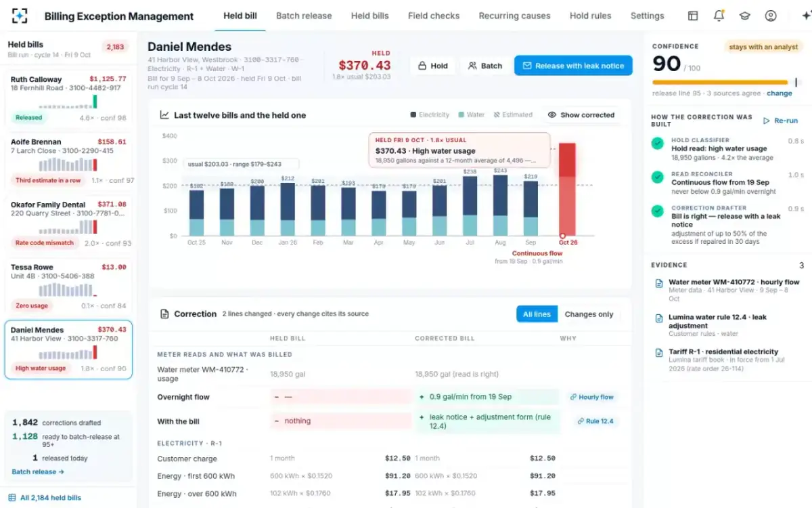Select the Okafor Family Dental bill card

(68, 224)
